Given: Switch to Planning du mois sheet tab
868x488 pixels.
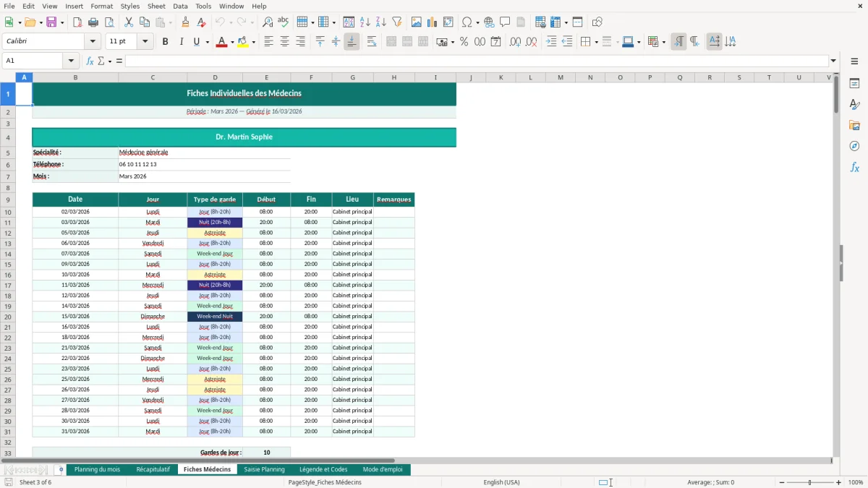Looking at the screenshot, I should [97, 470].
